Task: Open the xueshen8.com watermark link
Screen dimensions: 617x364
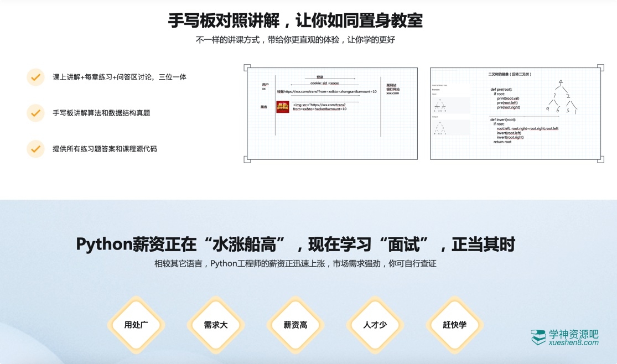Action: [573, 343]
